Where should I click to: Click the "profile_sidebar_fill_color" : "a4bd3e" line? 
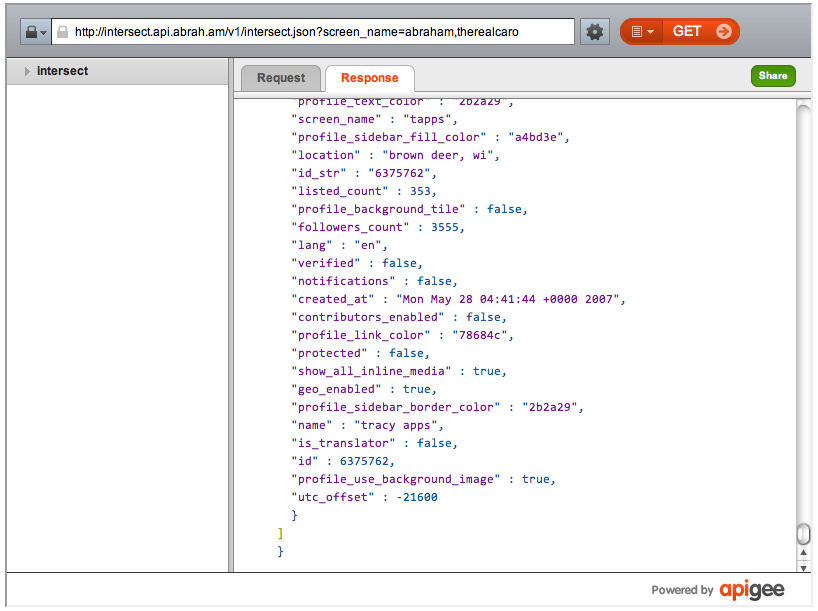430,137
